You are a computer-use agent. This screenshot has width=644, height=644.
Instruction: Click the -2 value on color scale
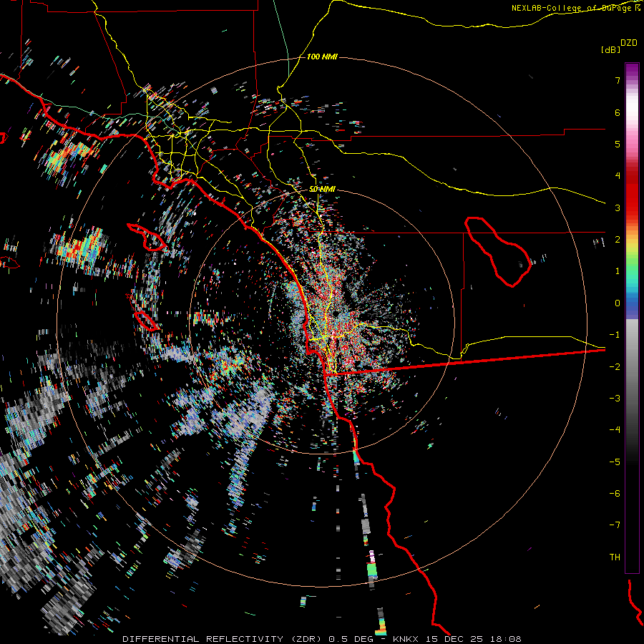tap(615, 367)
